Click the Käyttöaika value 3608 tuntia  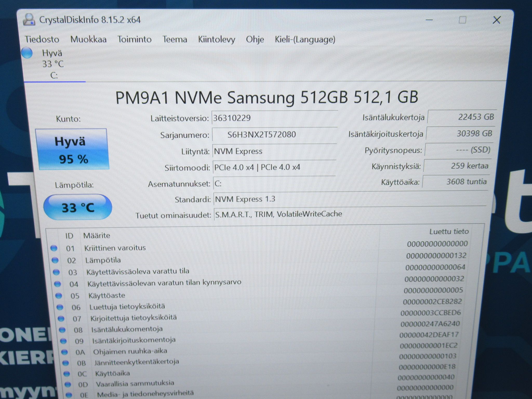coord(455,182)
